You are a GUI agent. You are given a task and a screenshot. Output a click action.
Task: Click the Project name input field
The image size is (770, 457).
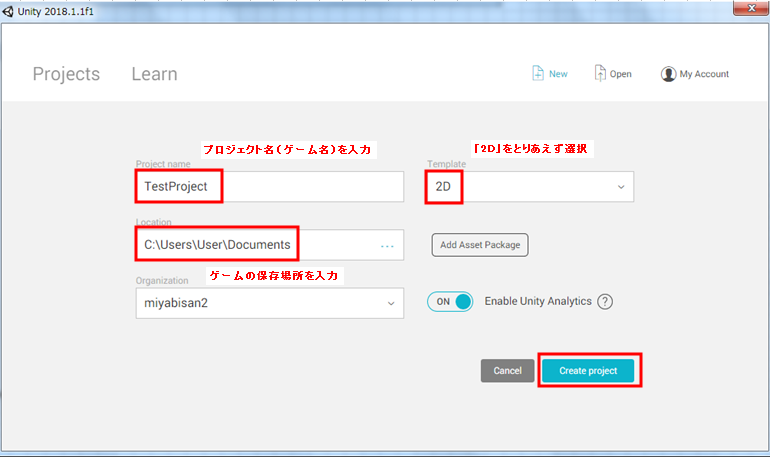point(270,187)
